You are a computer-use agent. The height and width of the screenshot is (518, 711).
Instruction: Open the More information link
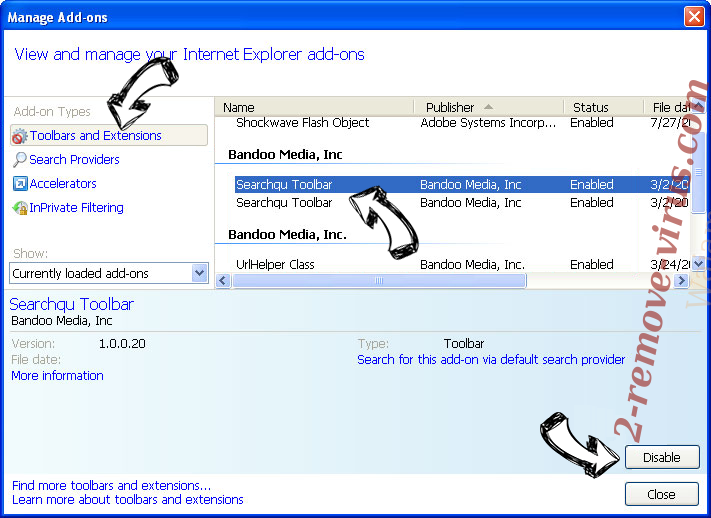click(58, 376)
